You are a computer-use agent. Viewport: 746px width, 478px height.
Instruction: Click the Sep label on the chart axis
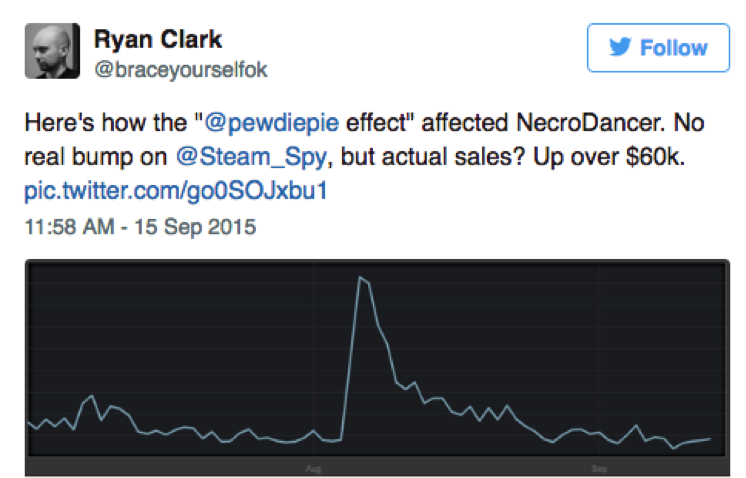tap(599, 468)
